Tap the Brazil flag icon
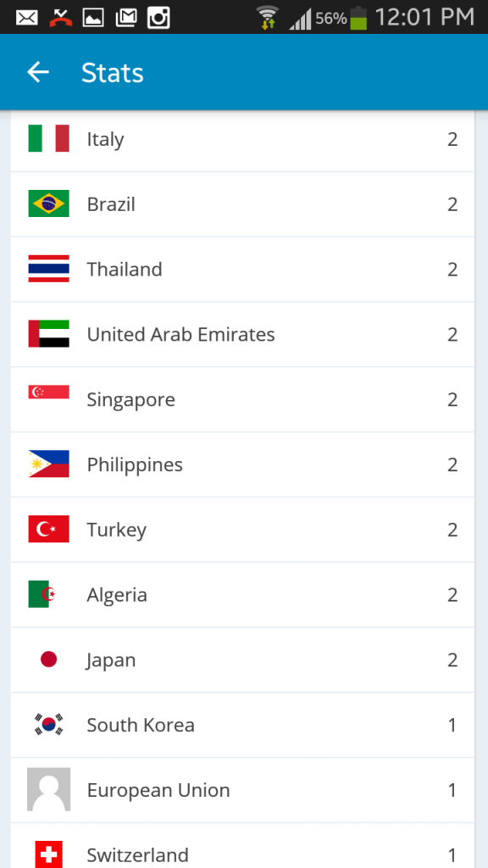488x868 pixels. point(48,204)
